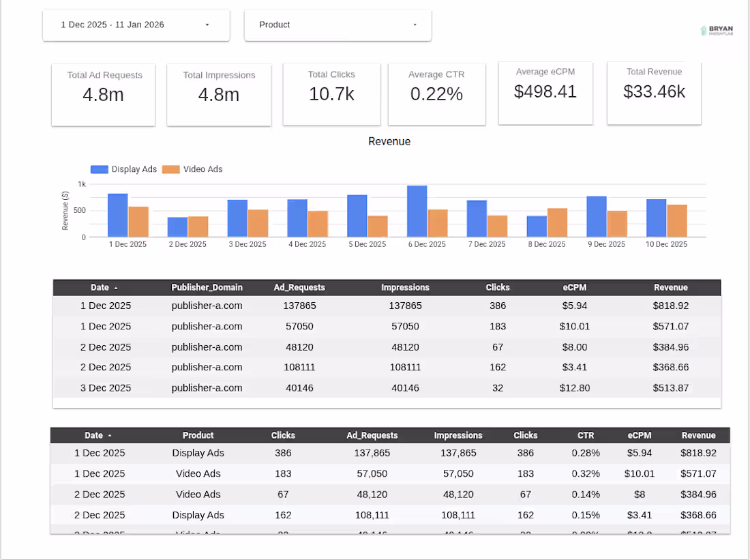Open the date range selector
The width and height of the screenshot is (750, 560).
coord(136,25)
